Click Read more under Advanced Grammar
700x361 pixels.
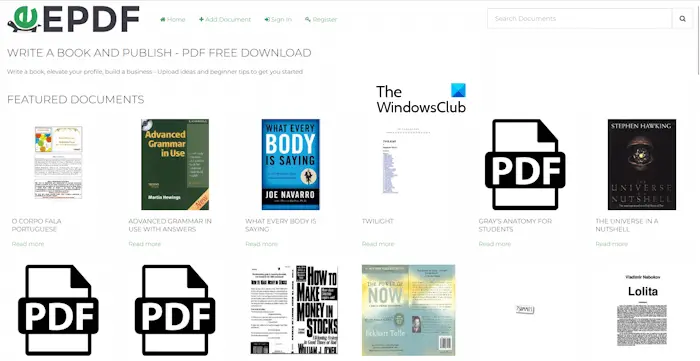click(145, 244)
